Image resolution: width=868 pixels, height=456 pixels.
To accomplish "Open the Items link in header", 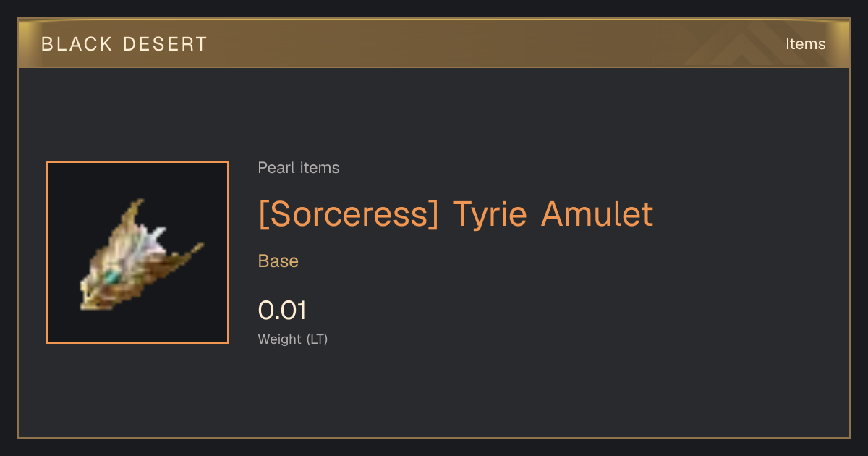I will pyautogui.click(x=805, y=44).
